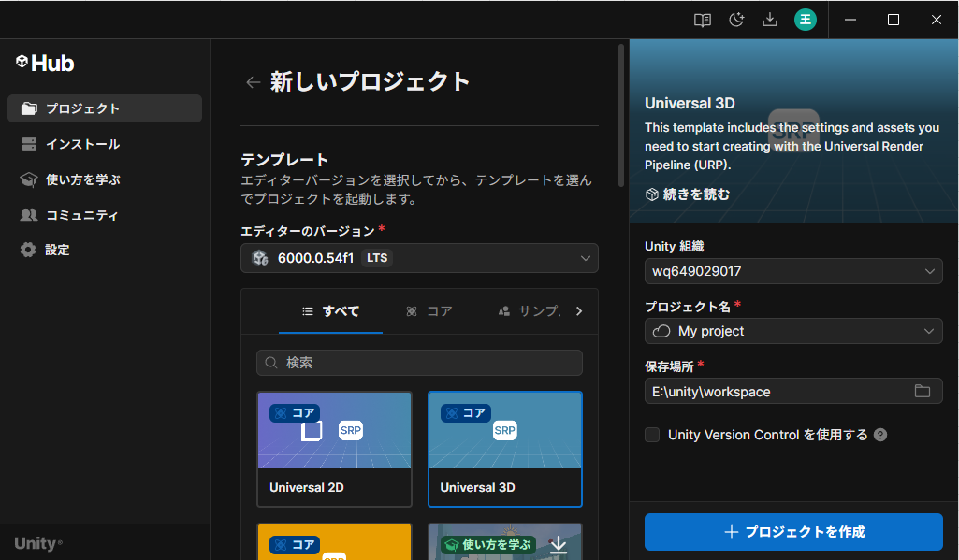Click the template 検索 field
Viewport: 959px width, 560px height.
419,363
